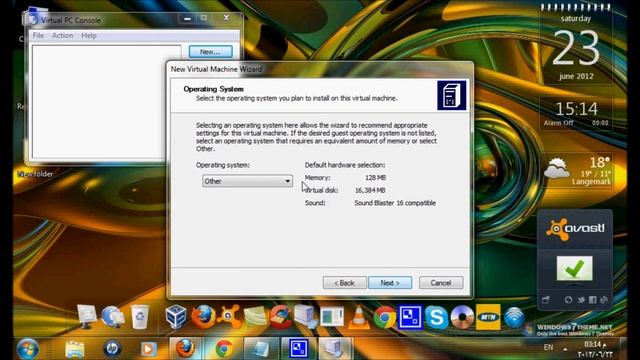The image size is (640, 360).
Task: Open the CCleaner icon in the dock
Action: tap(280, 317)
